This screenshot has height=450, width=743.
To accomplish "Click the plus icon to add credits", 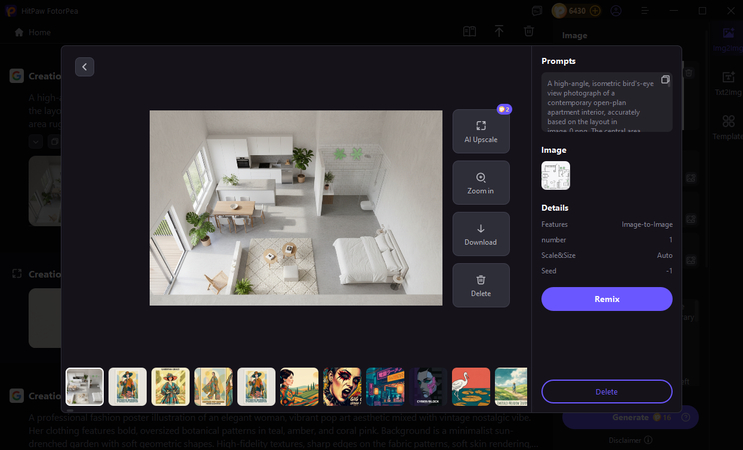I will tap(595, 10).
